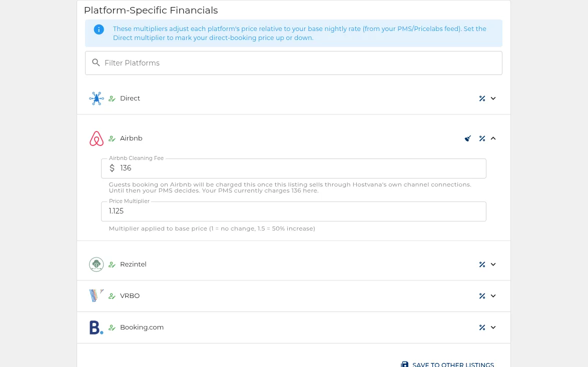Click the green user-edit icon beside Direct
Image resolution: width=588 pixels, height=367 pixels.
(112, 98)
